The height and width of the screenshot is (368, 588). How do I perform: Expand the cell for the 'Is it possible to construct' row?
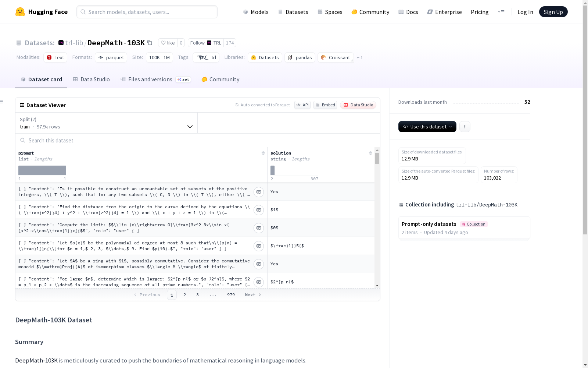259,192
